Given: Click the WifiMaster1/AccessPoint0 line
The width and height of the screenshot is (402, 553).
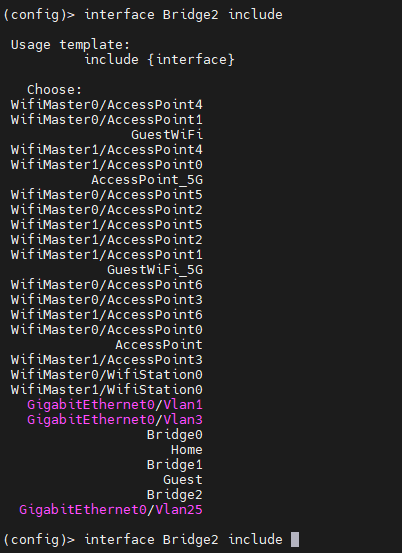Looking at the screenshot, I should 107,165.
